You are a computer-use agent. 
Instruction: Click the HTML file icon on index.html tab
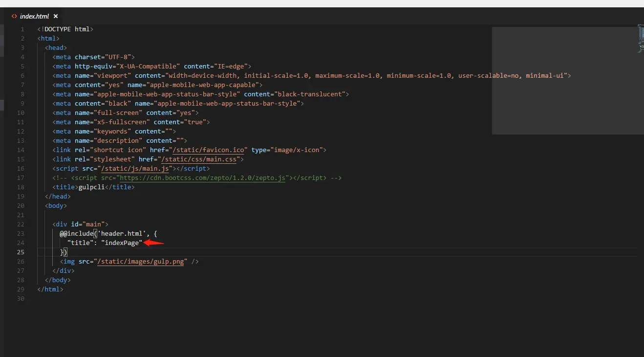(14, 16)
